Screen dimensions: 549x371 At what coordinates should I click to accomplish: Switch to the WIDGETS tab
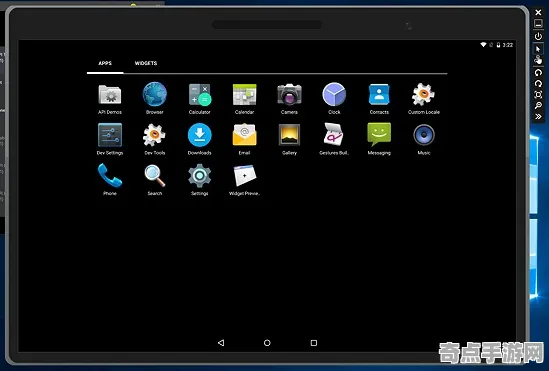146,63
